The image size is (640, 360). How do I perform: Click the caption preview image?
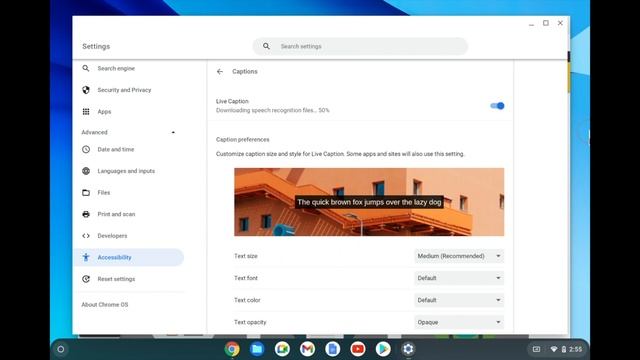coord(369,202)
